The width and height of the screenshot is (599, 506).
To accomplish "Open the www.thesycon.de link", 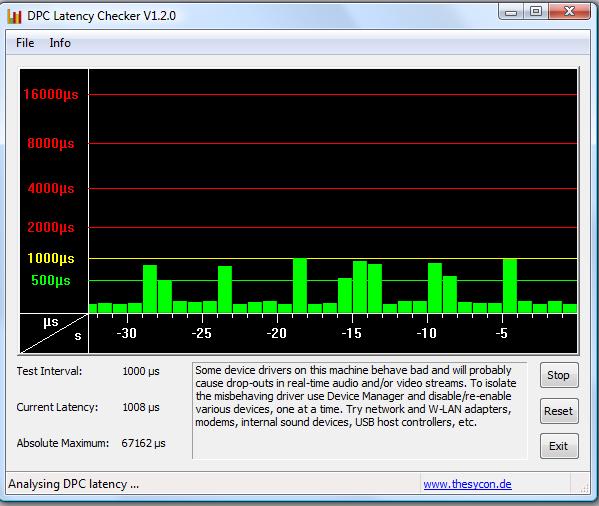I will click(467, 484).
